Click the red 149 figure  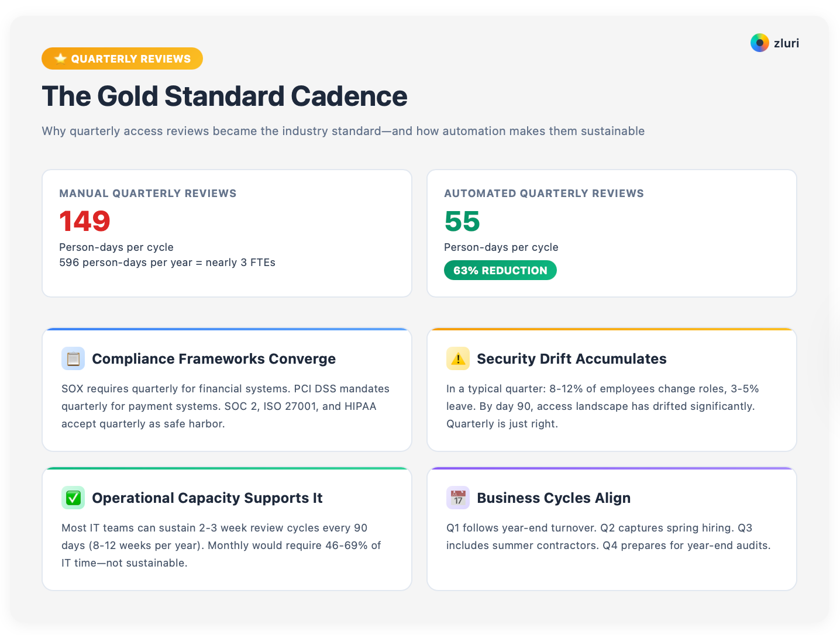tap(85, 221)
